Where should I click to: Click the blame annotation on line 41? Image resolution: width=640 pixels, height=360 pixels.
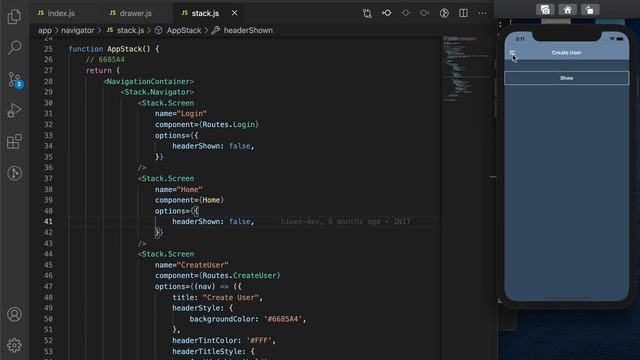[x=345, y=222]
